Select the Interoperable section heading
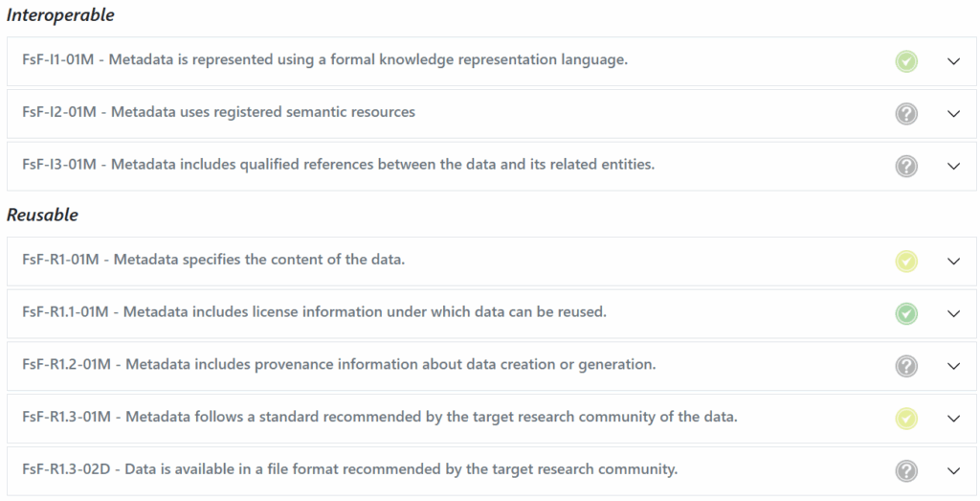 (60, 15)
